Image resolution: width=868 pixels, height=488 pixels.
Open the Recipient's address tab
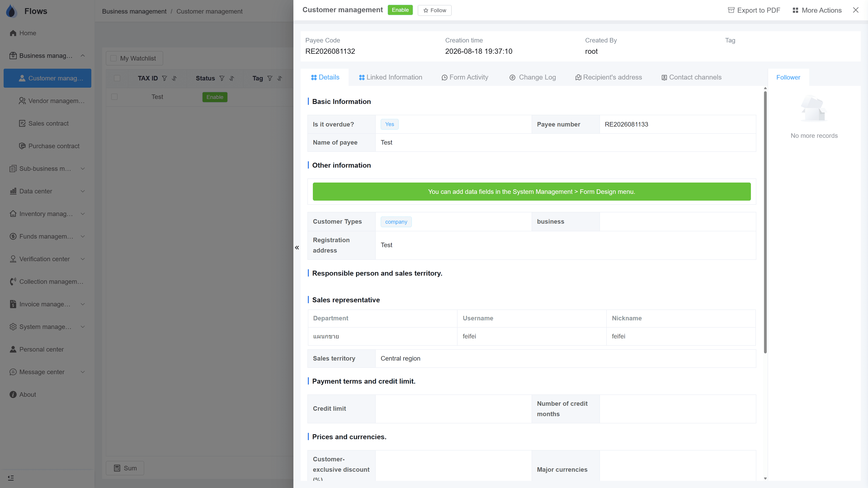(x=609, y=77)
